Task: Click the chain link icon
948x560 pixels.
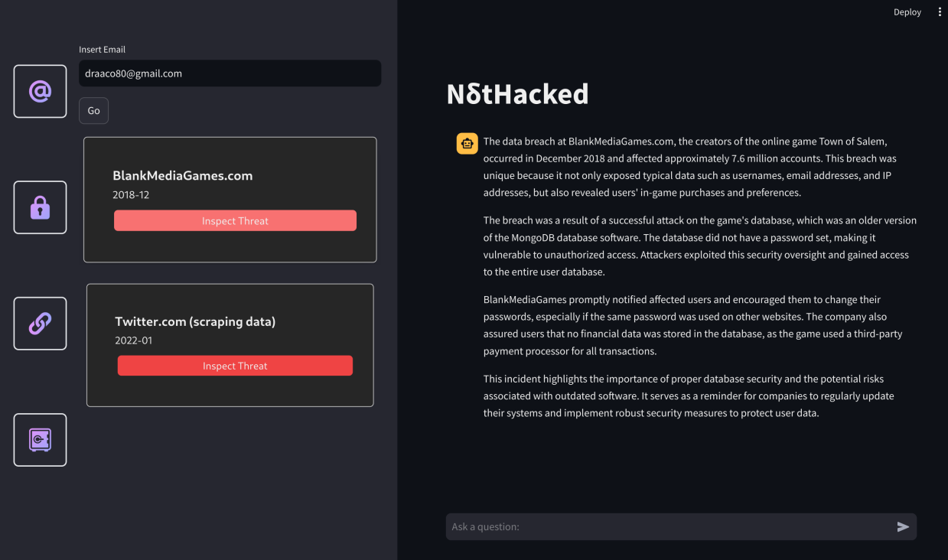Action: [x=40, y=324]
